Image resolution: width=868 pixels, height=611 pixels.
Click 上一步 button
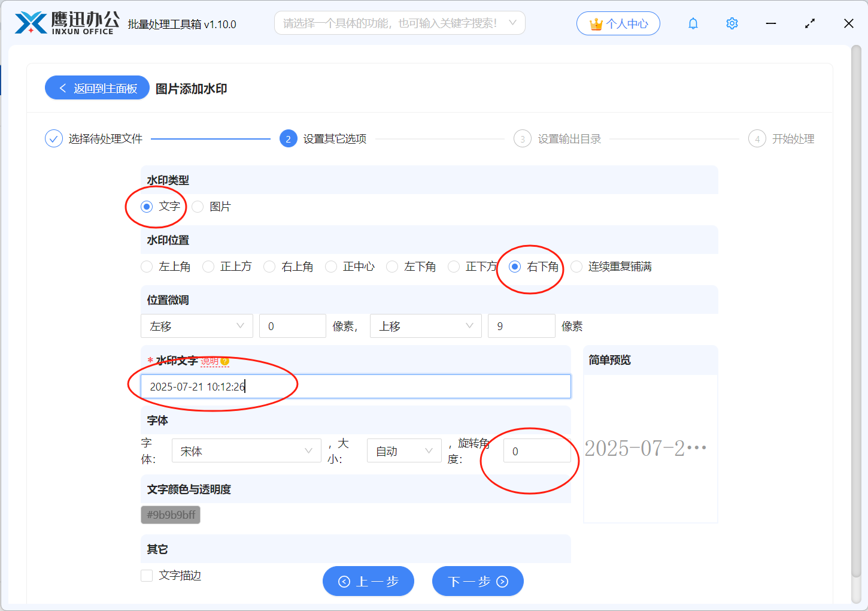368,581
